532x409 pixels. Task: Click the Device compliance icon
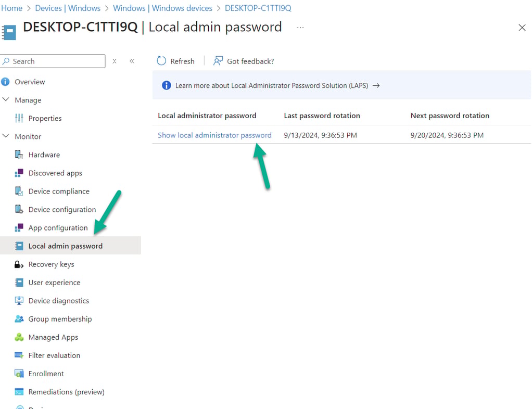coord(19,191)
